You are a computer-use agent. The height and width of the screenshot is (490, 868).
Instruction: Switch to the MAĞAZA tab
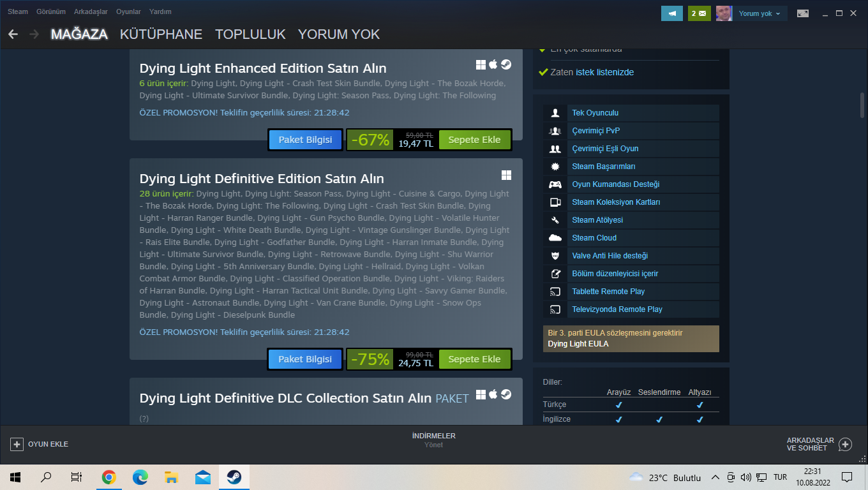pos(79,34)
